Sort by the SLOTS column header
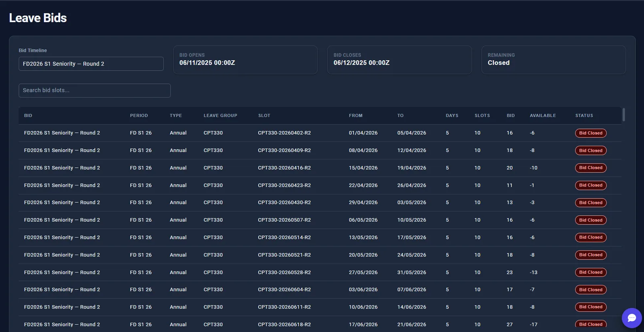The width and height of the screenshot is (644, 332). point(482,115)
